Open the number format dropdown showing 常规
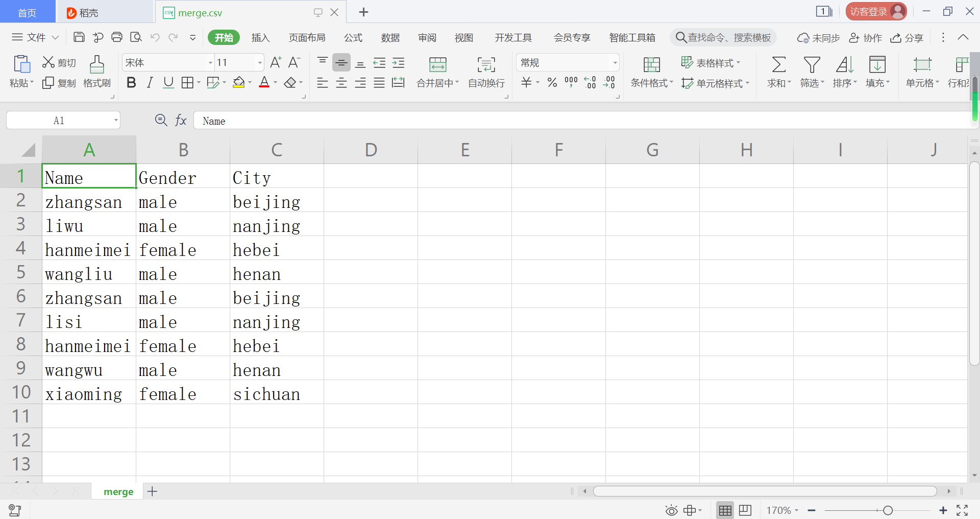The height and width of the screenshot is (519, 980). 615,63
